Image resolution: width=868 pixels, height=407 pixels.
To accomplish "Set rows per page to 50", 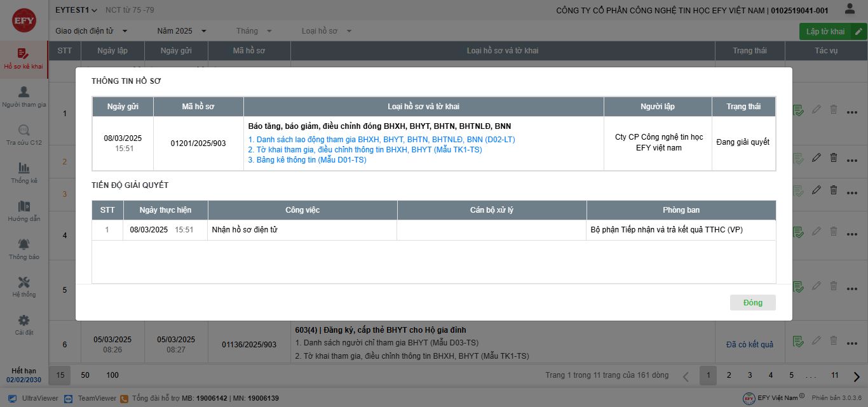I will (x=85, y=375).
